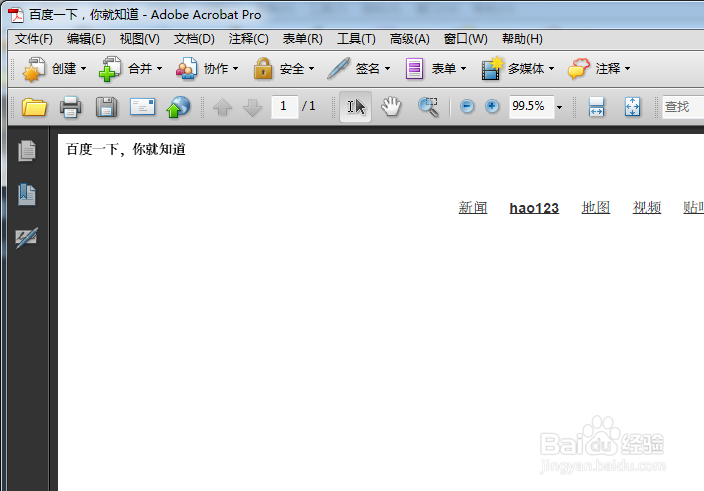Zoom in with the plus button
The height and width of the screenshot is (491, 704).
pos(492,106)
